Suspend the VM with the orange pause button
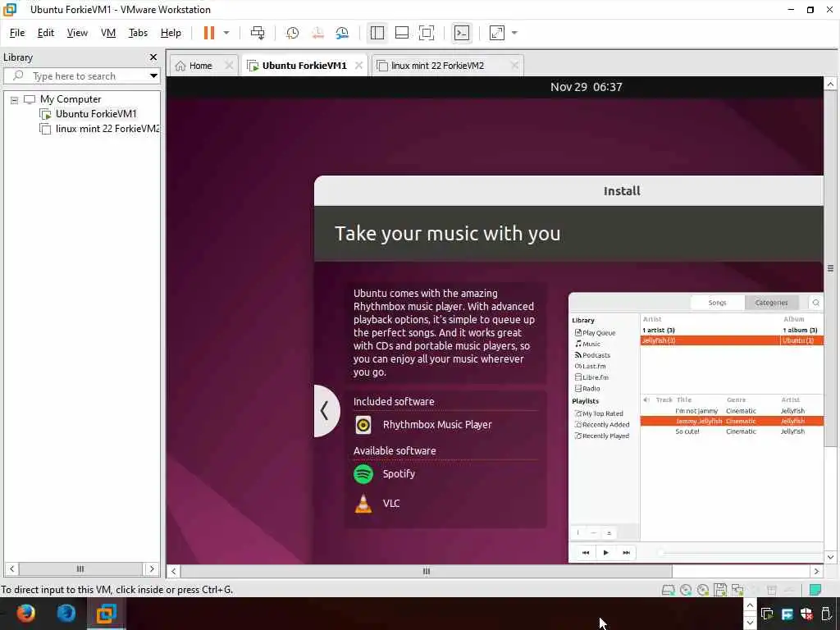 pyautogui.click(x=209, y=33)
